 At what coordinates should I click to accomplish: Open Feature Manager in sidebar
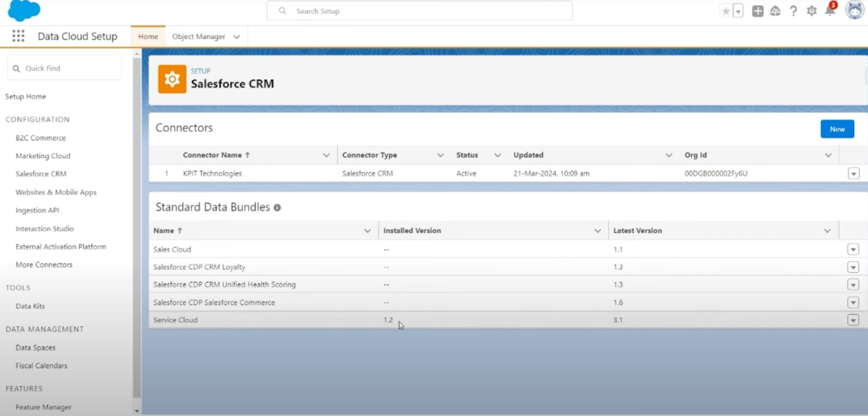(x=43, y=407)
